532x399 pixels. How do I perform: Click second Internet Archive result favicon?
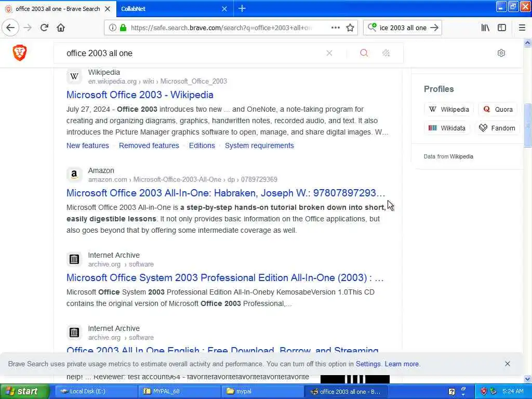pyautogui.click(x=74, y=332)
